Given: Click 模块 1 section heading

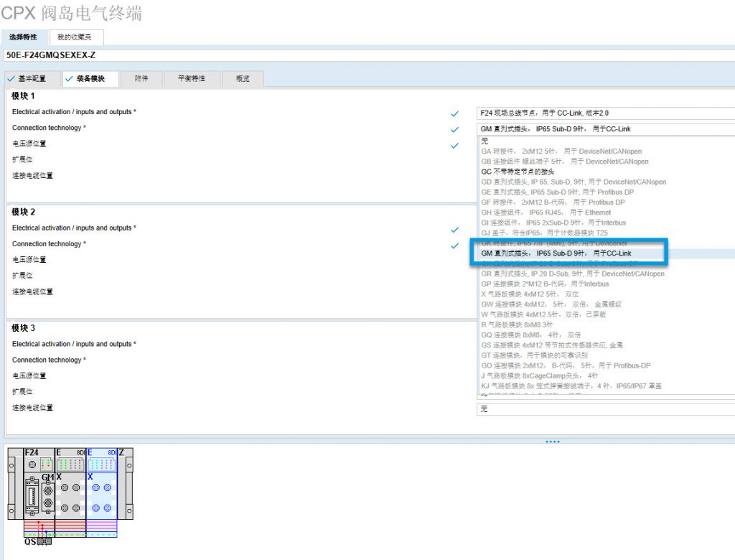Looking at the screenshot, I should (23, 95).
